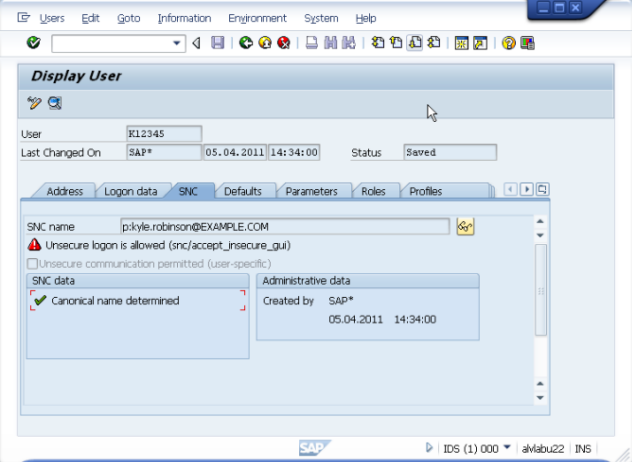
Task: Click the down arrow of the upper scrollbar
Action: [541, 235]
